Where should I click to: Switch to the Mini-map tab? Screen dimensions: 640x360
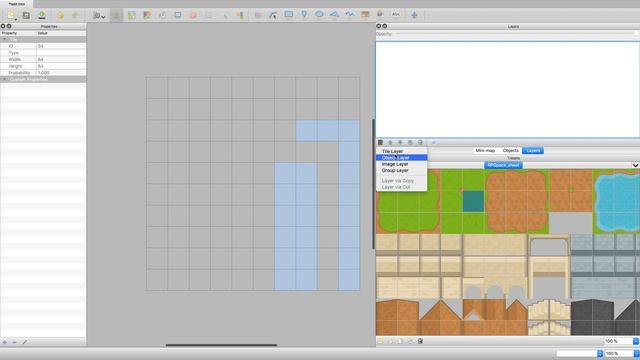tap(485, 151)
